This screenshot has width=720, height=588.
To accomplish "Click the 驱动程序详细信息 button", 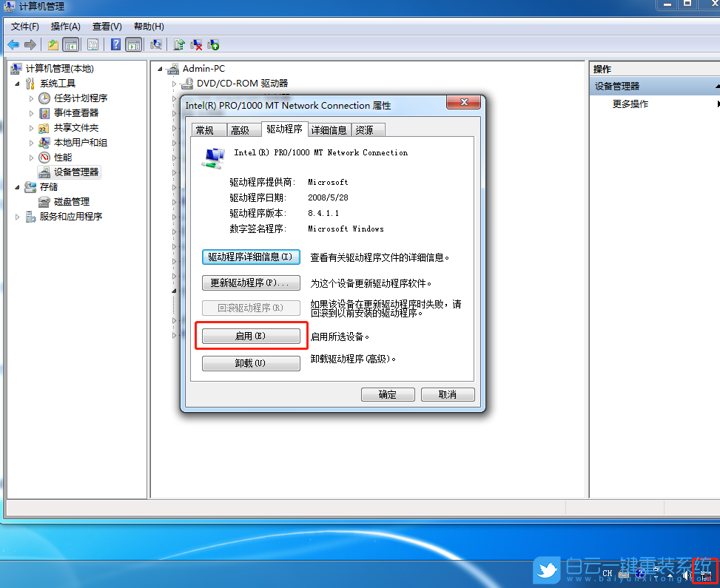I will click(250, 257).
